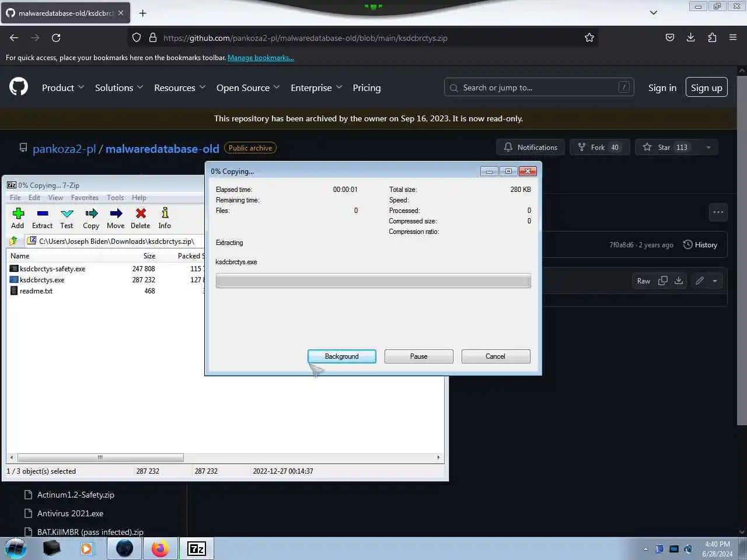This screenshot has height=560, width=747.
Task: Download raw file icon on GitHub
Action: [x=679, y=281]
